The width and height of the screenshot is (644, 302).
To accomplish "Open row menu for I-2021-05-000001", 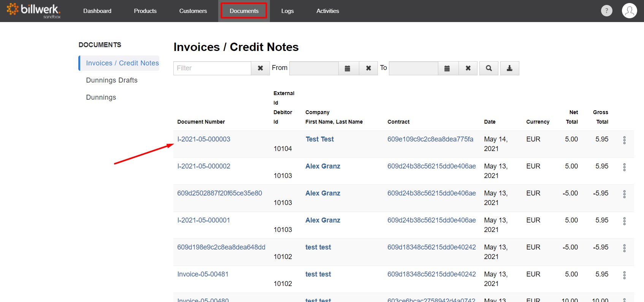I will 624,221.
